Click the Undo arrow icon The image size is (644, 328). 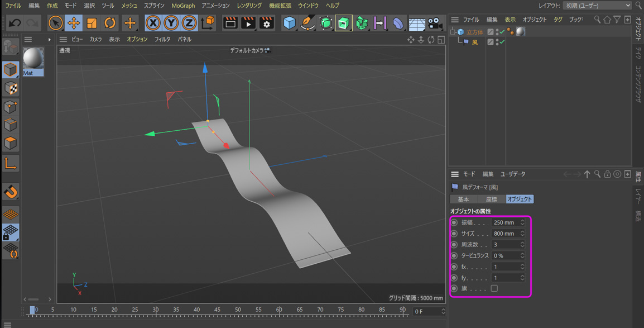[15, 23]
